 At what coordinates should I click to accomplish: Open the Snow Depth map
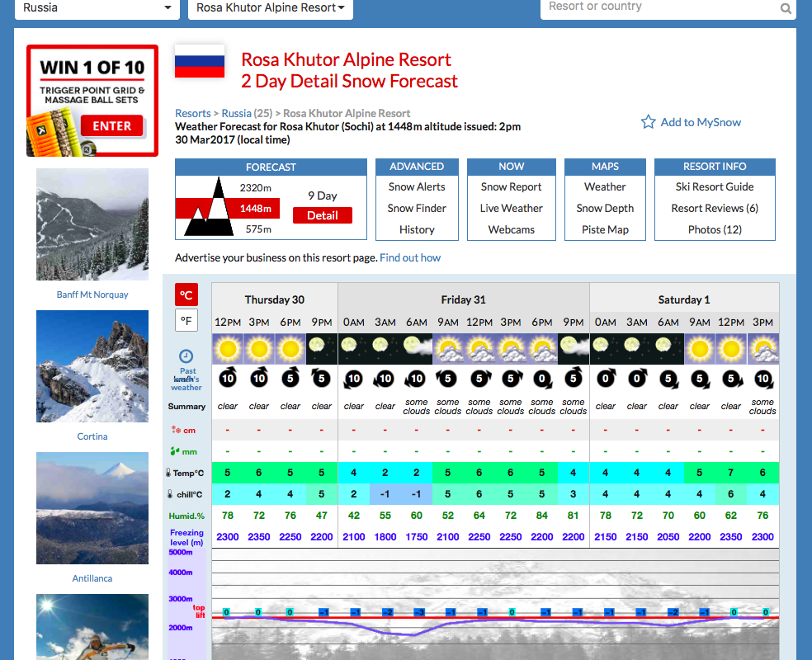coord(605,208)
